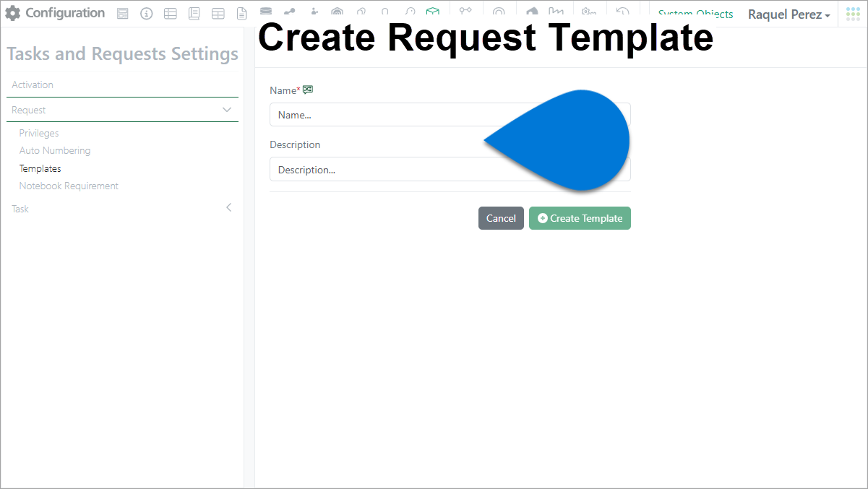Select Auto Numbering under Request

coord(55,150)
